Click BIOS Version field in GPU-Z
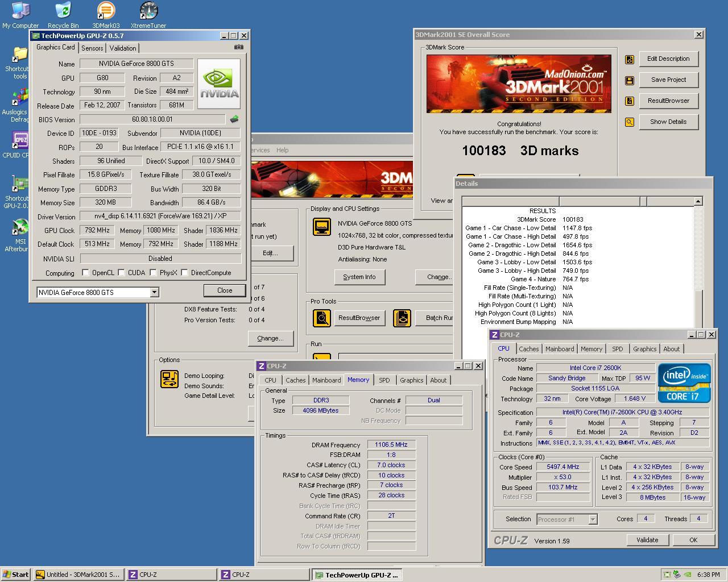The height and width of the screenshot is (582, 728). click(x=152, y=119)
